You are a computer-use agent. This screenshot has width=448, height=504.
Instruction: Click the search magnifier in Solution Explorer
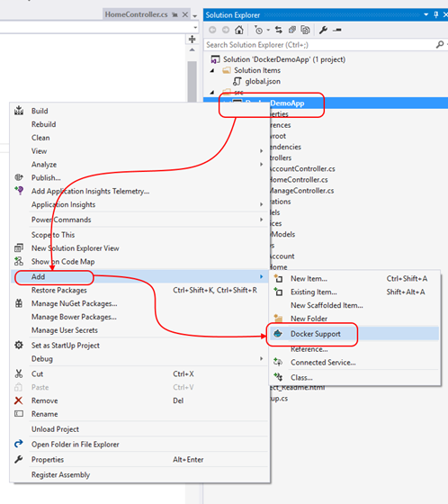[x=440, y=44]
